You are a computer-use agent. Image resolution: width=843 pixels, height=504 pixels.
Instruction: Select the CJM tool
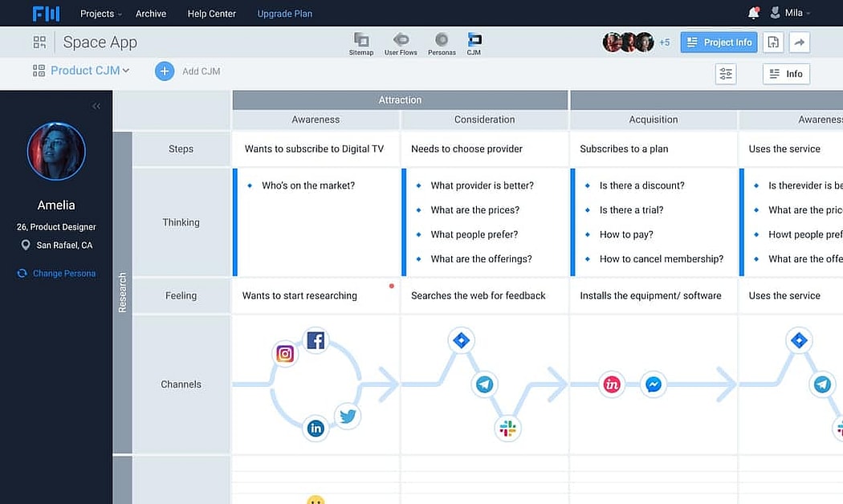tap(474, 43)
